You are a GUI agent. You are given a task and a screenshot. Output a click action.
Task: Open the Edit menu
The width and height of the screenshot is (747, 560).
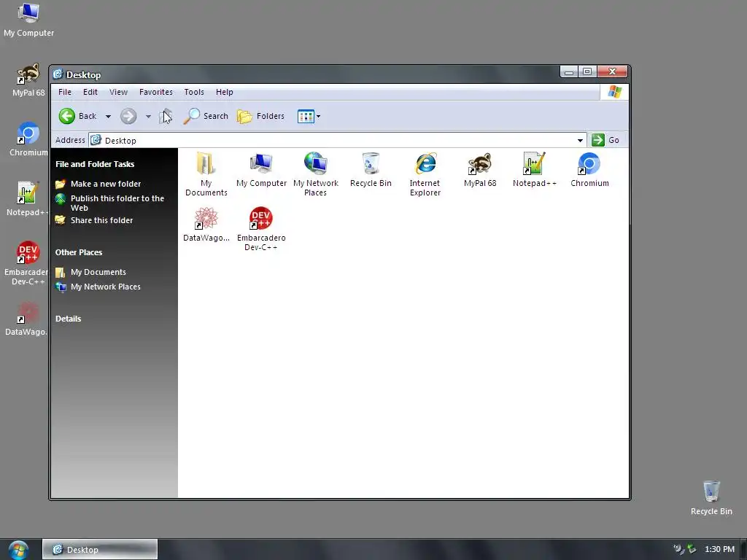click(x=90, y=92)
